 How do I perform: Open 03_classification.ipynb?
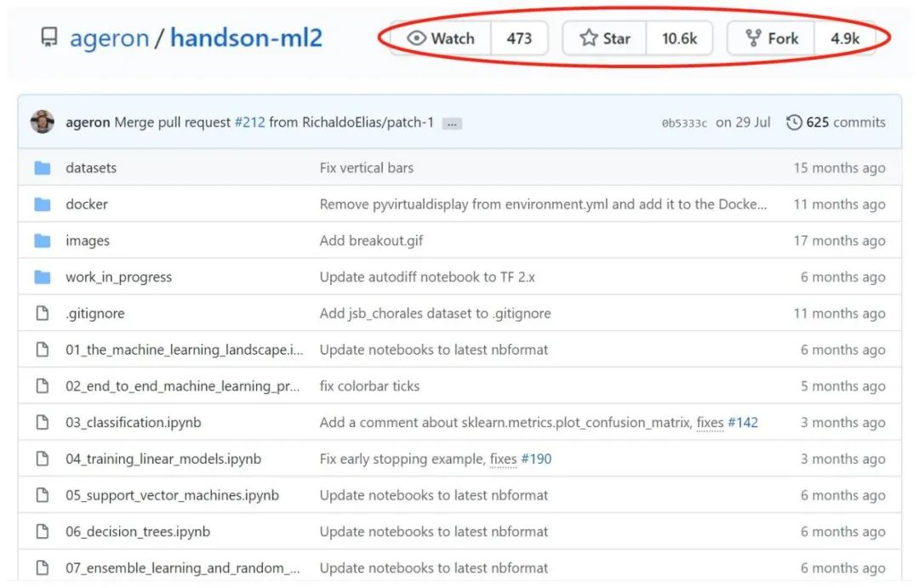(x=133, y=423)
